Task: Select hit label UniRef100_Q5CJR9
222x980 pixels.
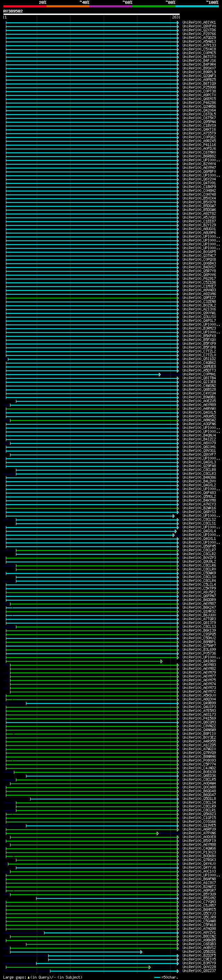Action: click(x=199, y=917)
